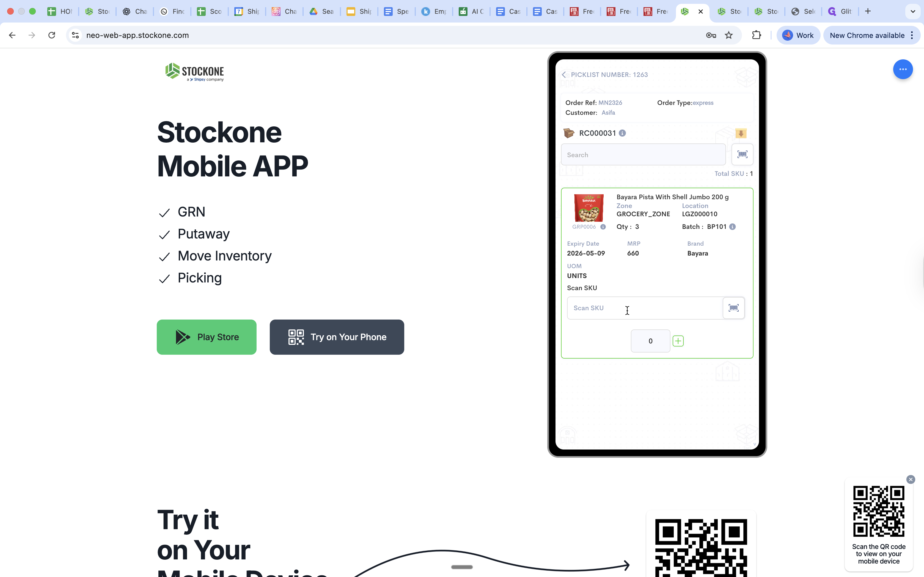Click info icon beside GRP0006
This screenshot has height=577, width=924.
[x=603, y=227]
